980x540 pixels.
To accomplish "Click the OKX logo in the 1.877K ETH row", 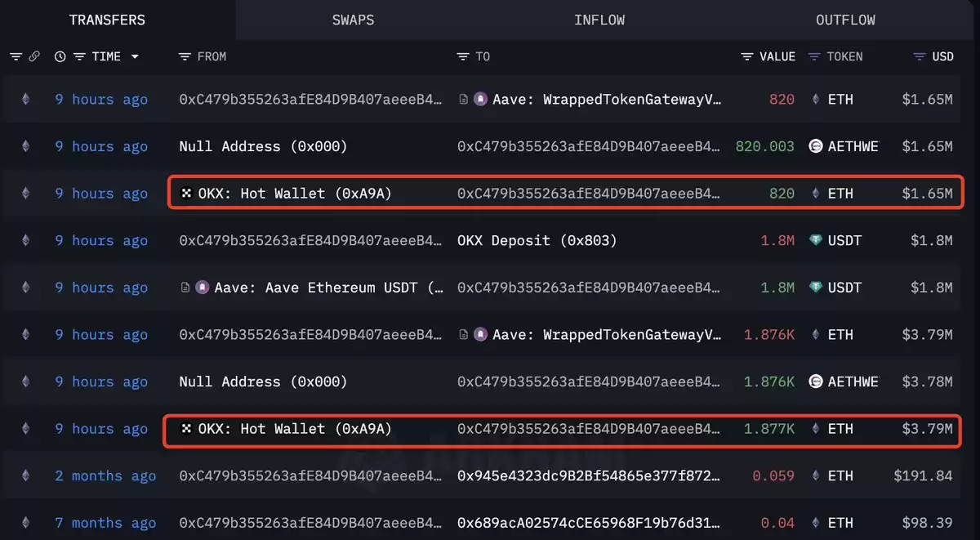I will click(187, 429).
